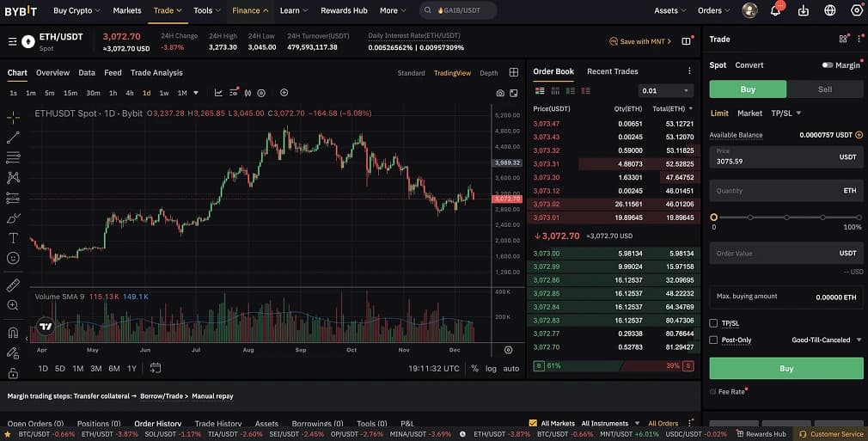Open the 0.01 price grouping dropdown
The width and height of the screenshot is (868, 441).
(665, 91)
